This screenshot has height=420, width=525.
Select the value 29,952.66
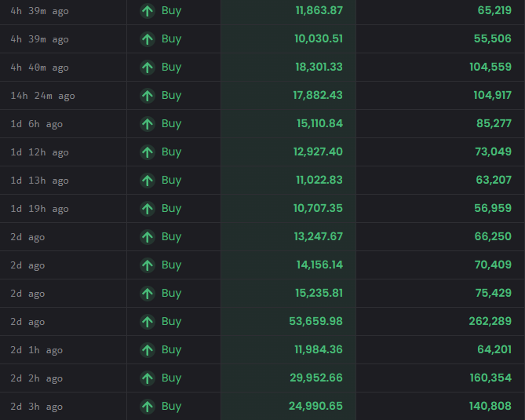[316, 378]
